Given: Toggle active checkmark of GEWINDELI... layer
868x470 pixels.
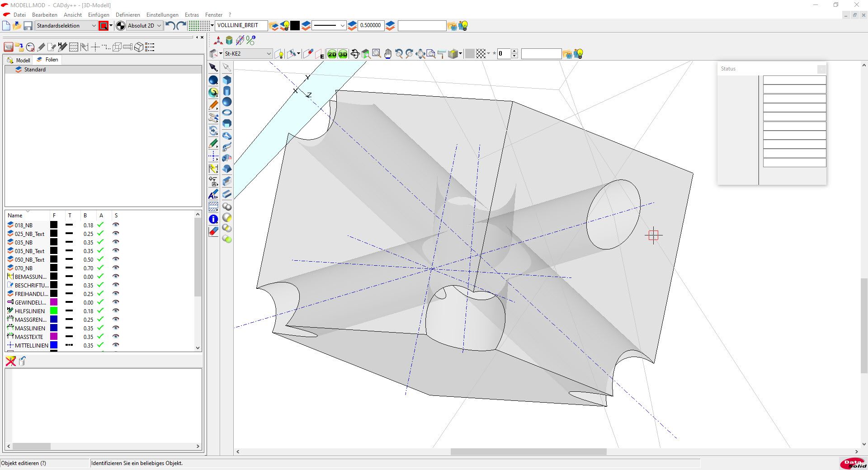Looking at the screenshot, I should (100, 302).
